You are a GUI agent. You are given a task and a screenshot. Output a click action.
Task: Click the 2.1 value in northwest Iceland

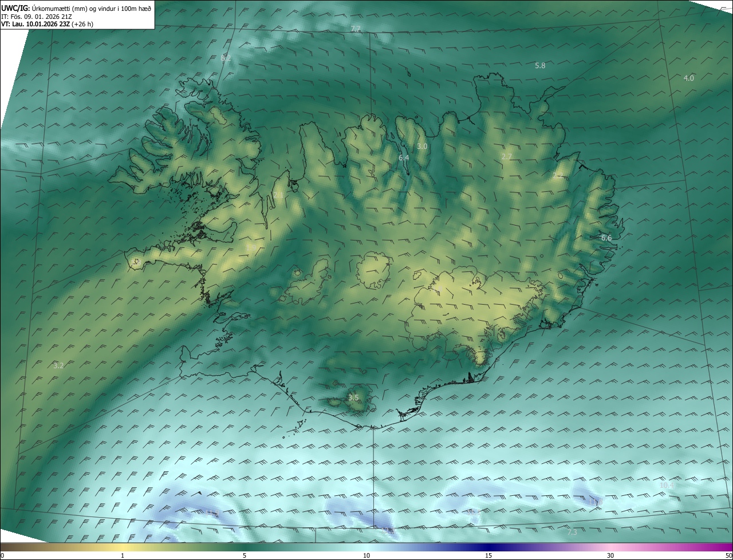(x=278, y=195)
